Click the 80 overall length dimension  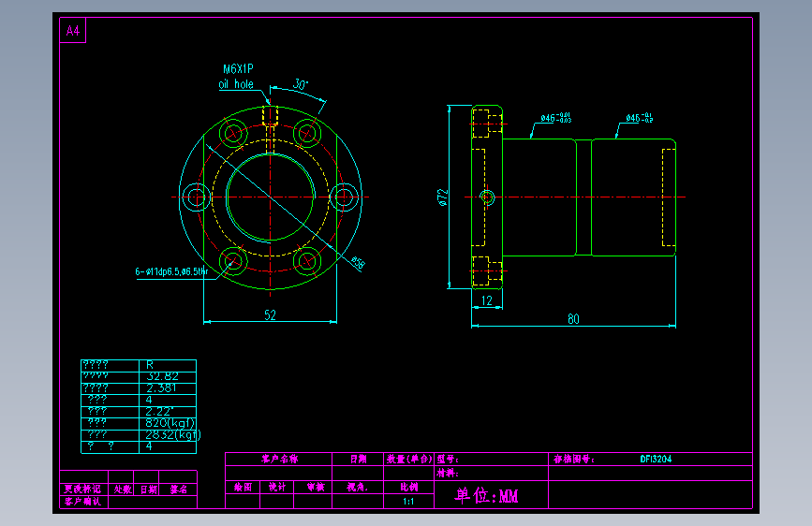coord(573,319)
